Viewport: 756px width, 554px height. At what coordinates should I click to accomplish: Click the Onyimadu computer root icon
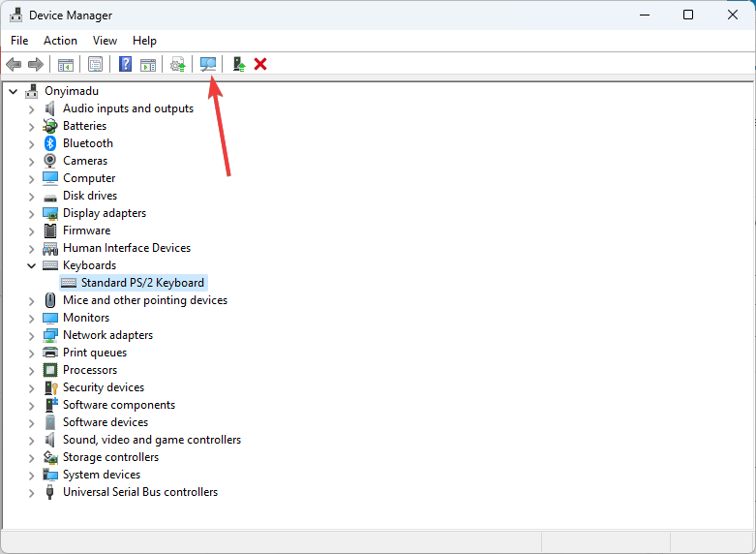coord(32,91)
